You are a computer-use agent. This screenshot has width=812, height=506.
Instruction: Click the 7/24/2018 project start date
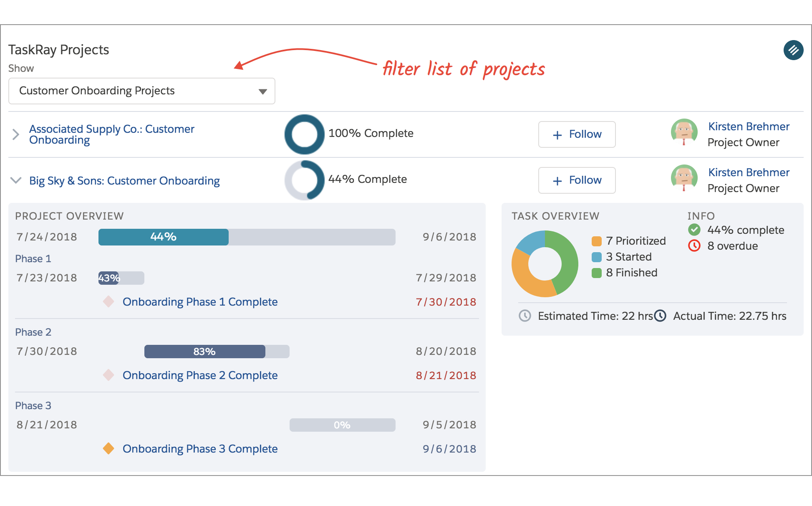point(47,237)
